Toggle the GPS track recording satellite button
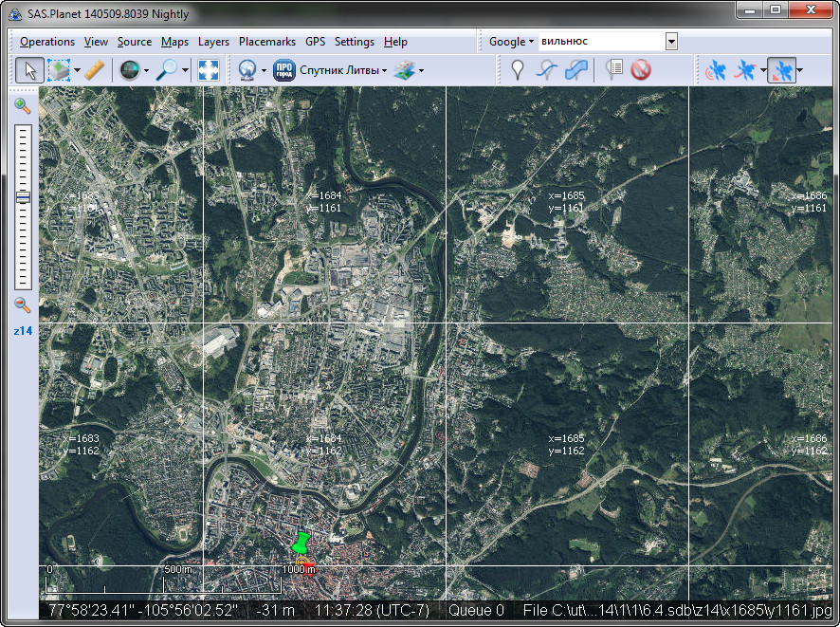 [748, 70]
